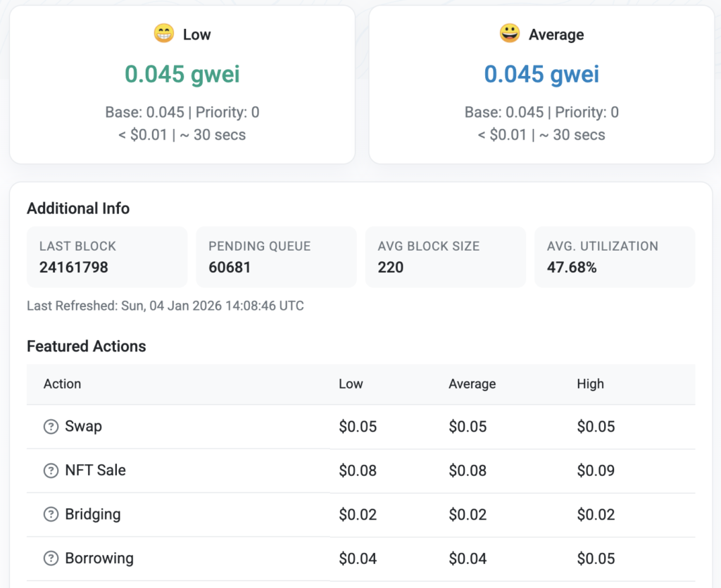The height and width of the screenshot is (588, 721).
Task: Click the Avg. Utilization 47.68% box
Action: [614, 257]
